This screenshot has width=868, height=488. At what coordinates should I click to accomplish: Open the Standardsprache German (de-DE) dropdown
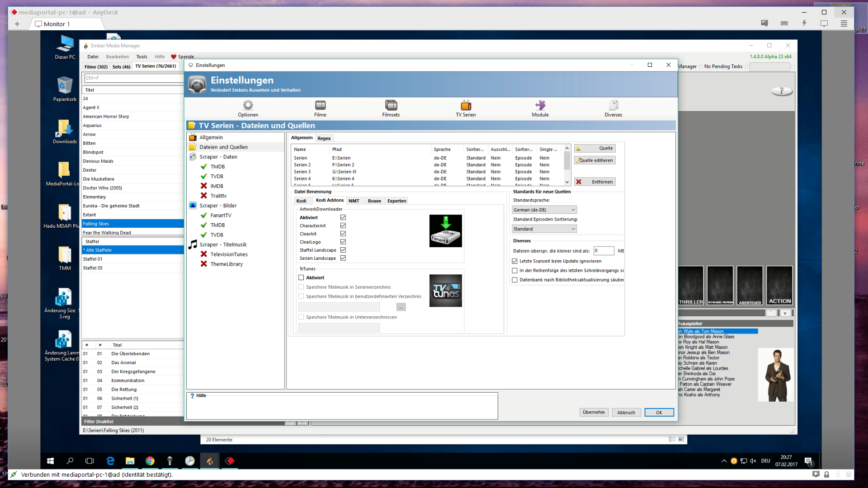point(544,210)
